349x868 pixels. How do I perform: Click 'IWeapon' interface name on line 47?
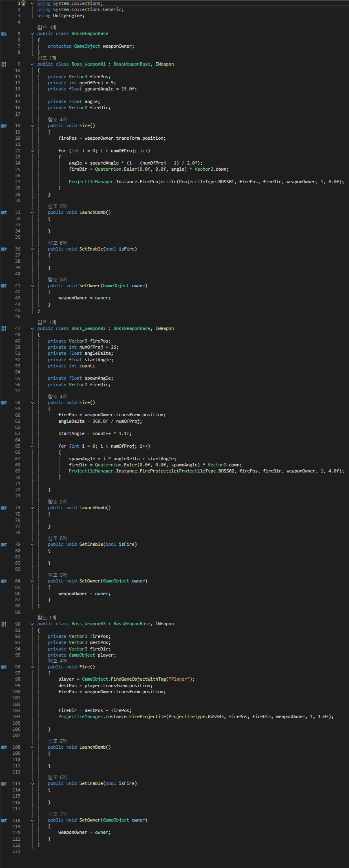pos(165,329)
